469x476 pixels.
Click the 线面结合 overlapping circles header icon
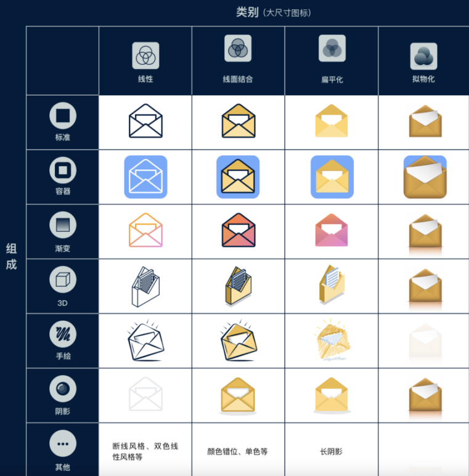(x=238, y=48)
